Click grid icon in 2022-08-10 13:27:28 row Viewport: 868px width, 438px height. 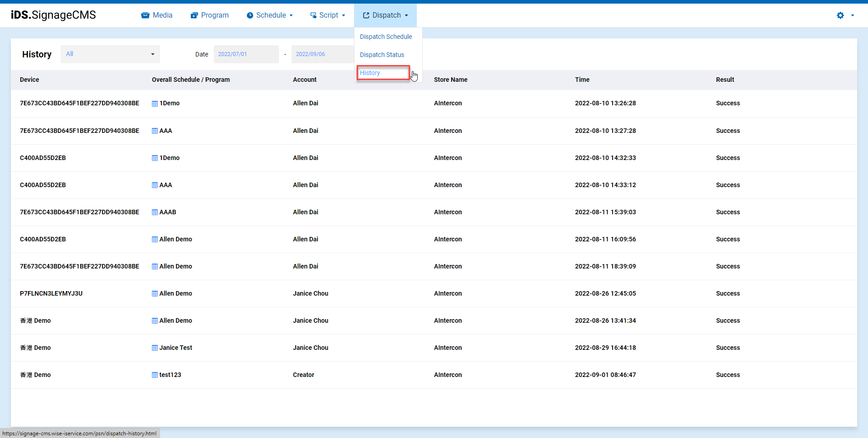(155, 131)
